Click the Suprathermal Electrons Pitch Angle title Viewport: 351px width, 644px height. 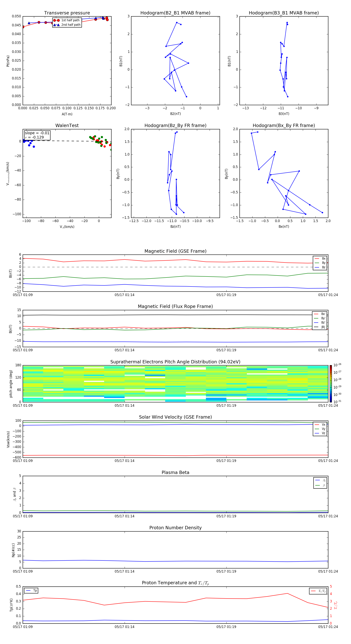[x=175, y=362]
